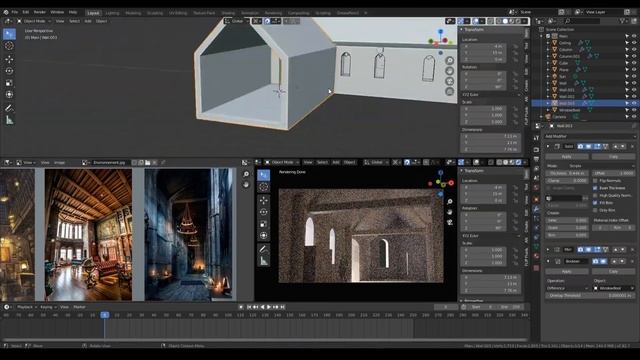
Task: Open the File menu
Action: [15, 12]
